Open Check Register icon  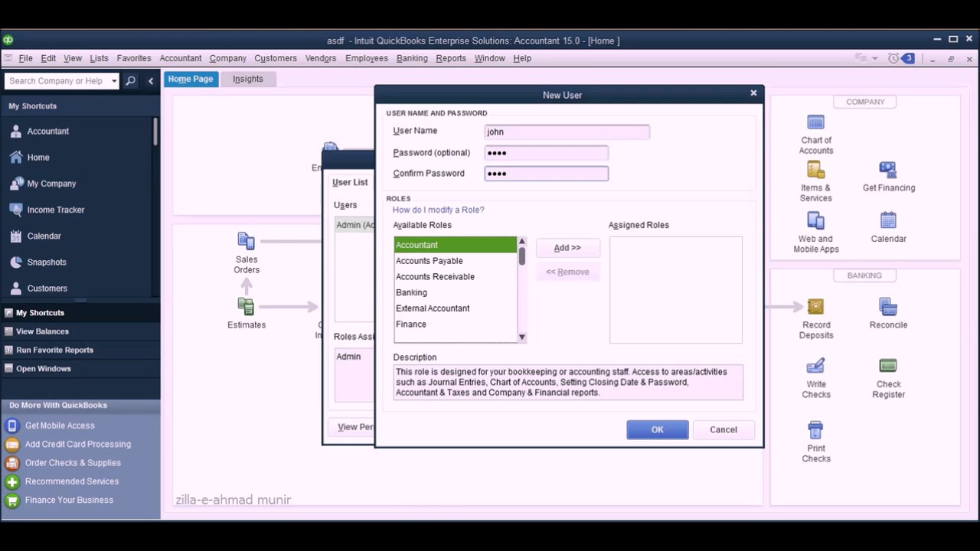[x=888, y=366]
